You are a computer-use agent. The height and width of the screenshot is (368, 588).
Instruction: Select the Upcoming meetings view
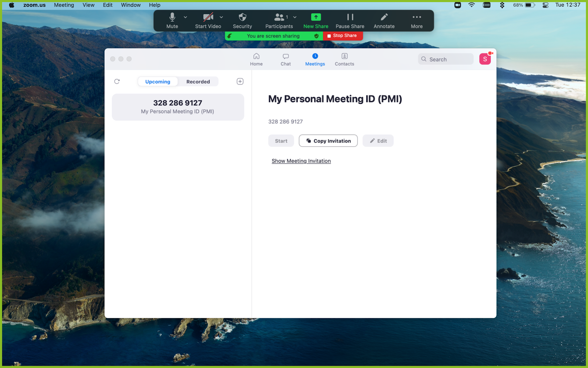pyautogui.click(x=157, y=81)
